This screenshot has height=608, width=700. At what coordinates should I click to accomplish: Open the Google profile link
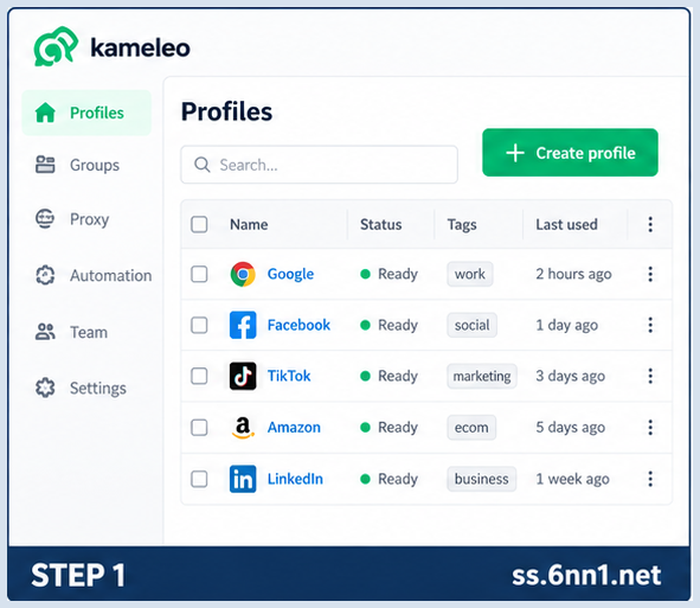[x=290, y=274]
